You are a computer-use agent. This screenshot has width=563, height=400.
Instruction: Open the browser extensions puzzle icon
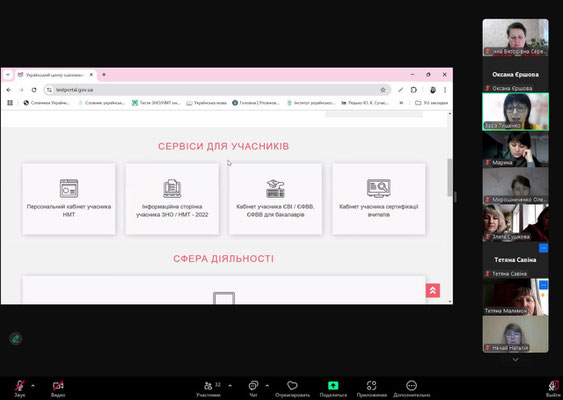pyautogui.click(x=414, y=90)
